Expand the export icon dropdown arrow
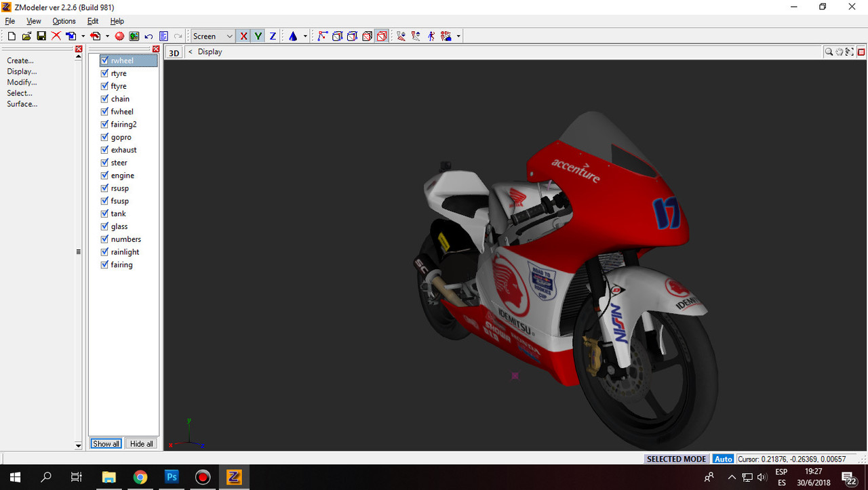 [107, 36]
